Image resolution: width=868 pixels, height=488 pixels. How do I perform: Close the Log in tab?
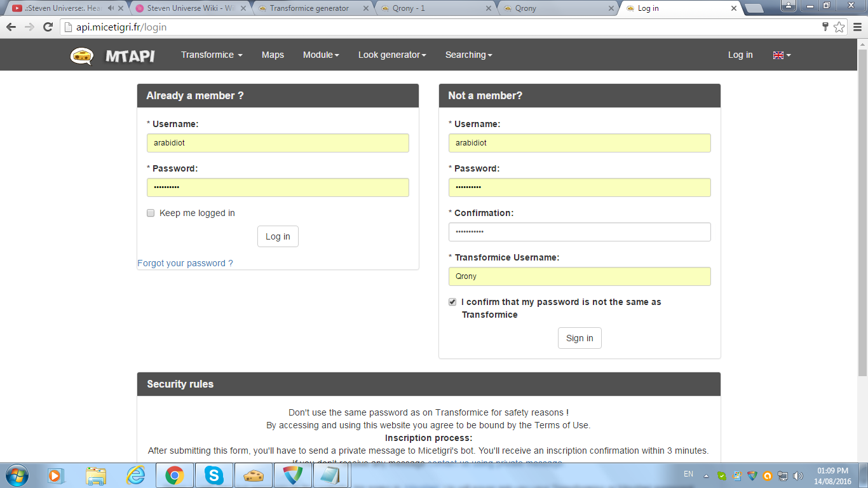point(734,8)
